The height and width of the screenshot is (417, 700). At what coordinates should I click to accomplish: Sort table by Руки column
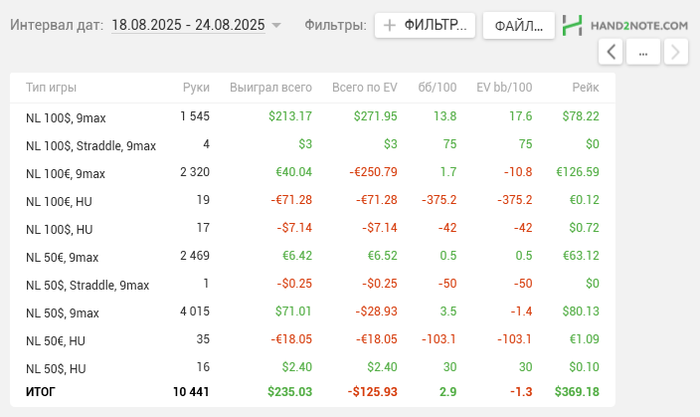pyautogui.click(x=196, y=88)
